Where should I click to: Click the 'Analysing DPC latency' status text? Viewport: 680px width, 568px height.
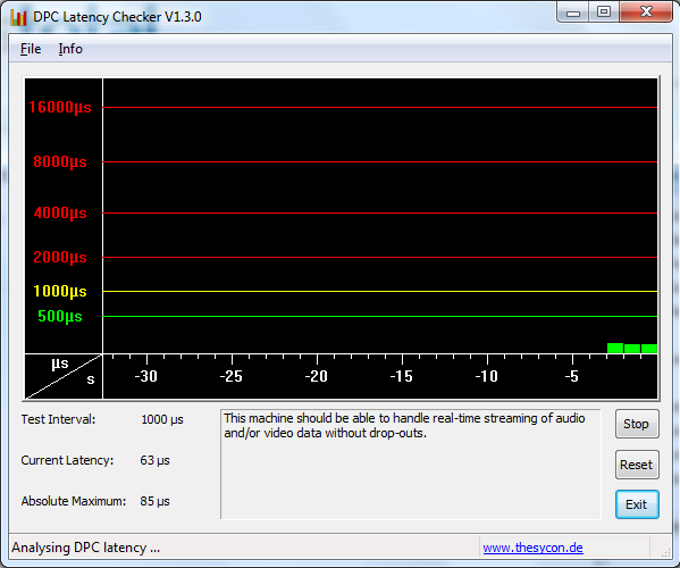[x=86, y=548]
